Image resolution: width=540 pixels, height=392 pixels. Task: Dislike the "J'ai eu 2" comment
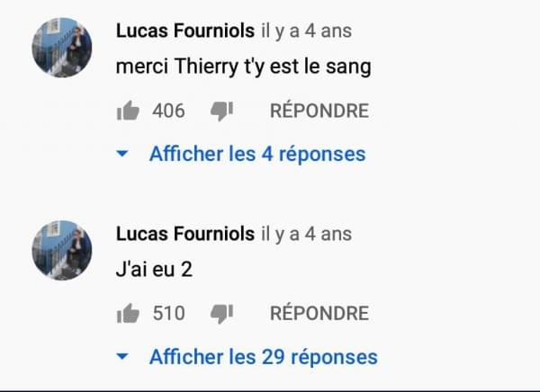coord(221,314)
